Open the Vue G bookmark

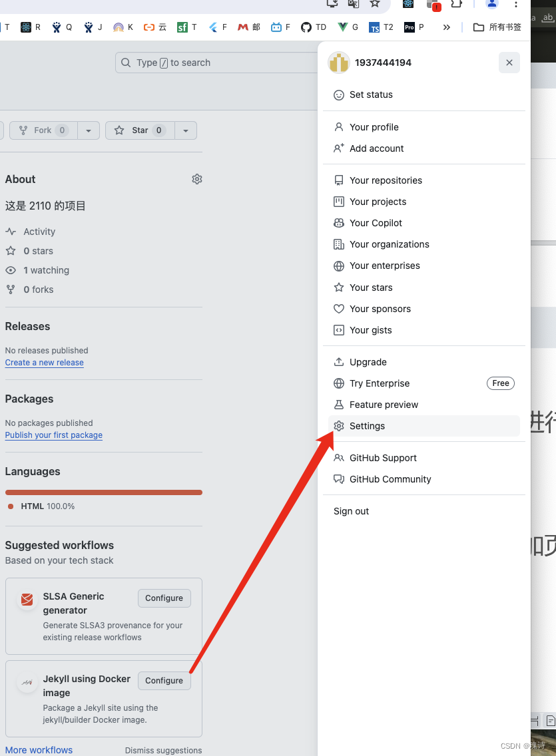(348, 27)
